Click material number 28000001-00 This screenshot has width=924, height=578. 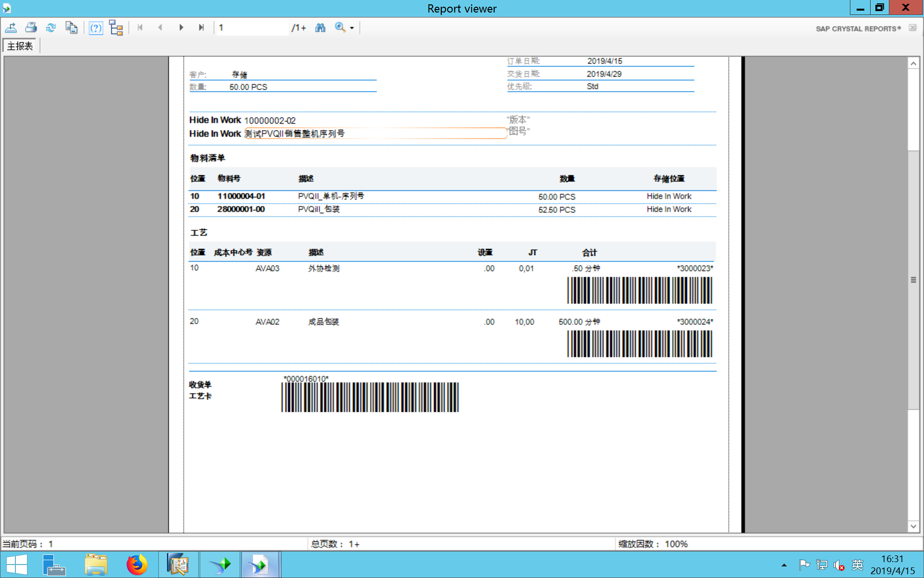[241, 209]
